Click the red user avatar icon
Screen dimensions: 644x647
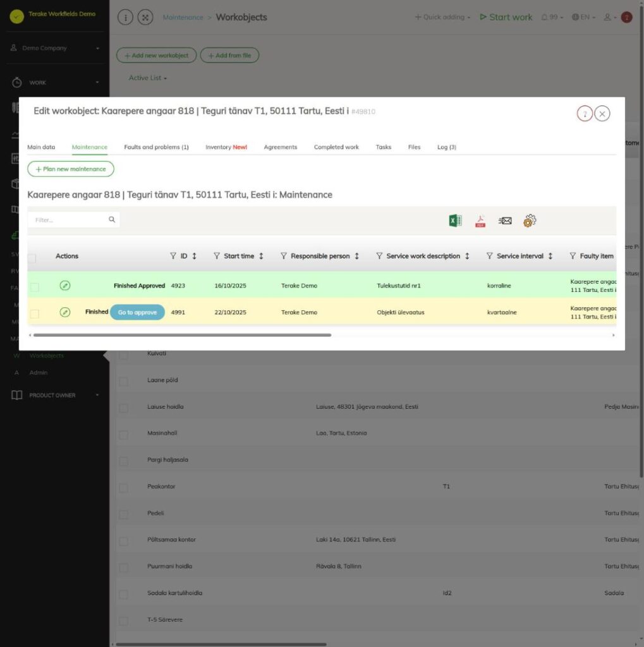(626, 17)
